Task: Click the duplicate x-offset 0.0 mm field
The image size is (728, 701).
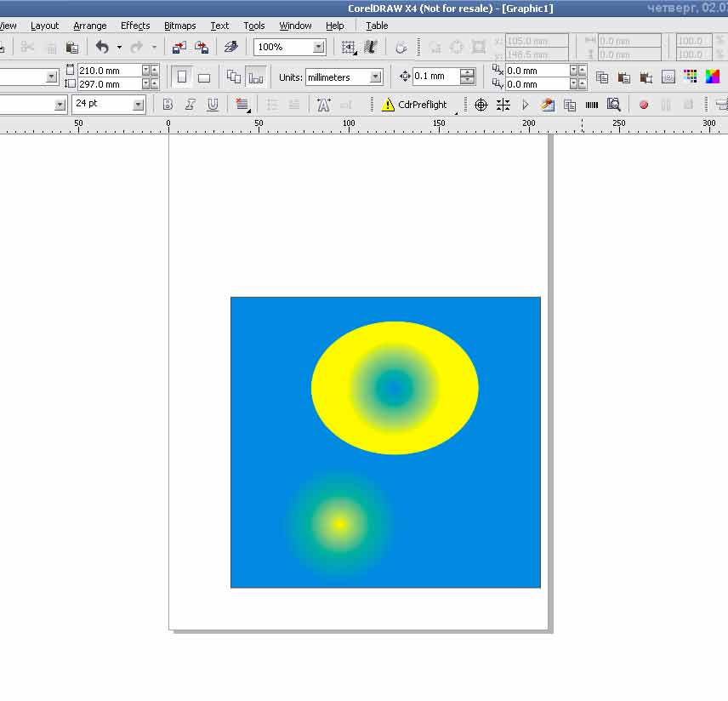Action: [x=537, y=71]
